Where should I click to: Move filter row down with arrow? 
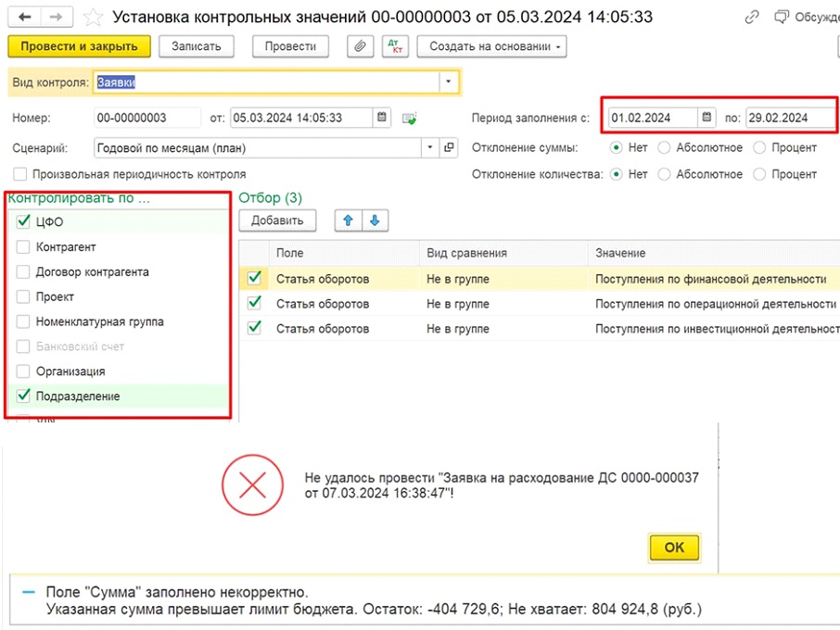(375, 220)
